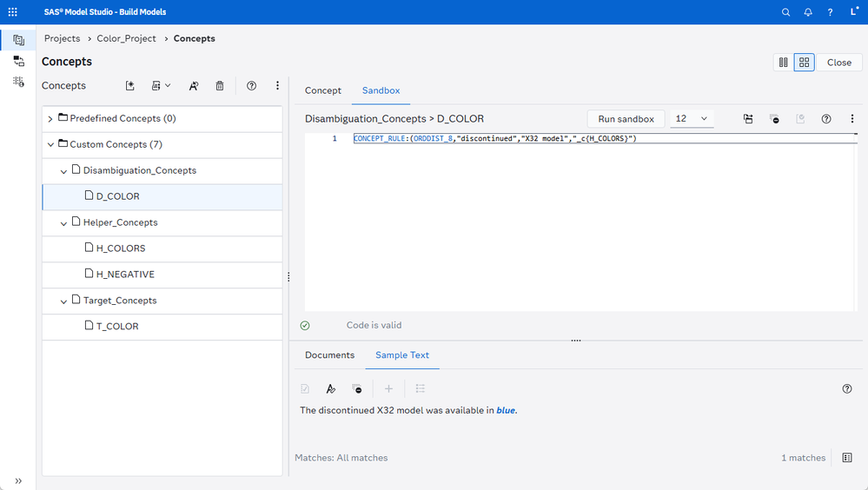
Task: Select the third sidebar data icon
Action: coord(19,82)
